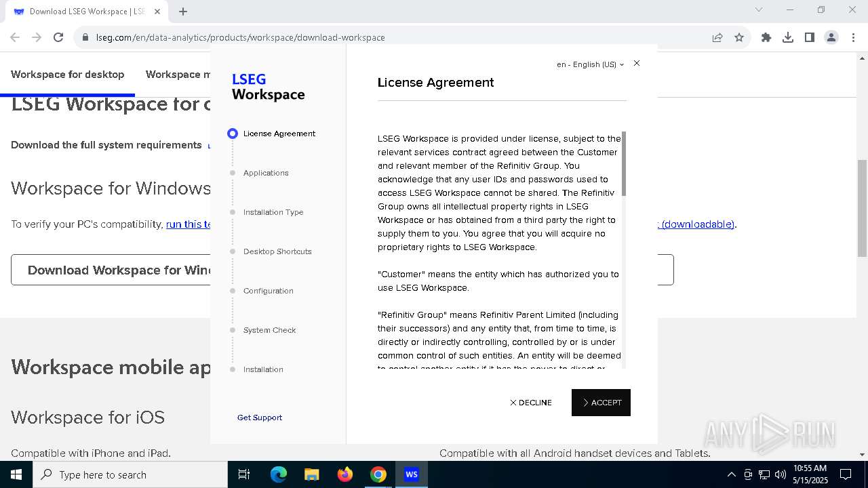Select the Desktop Shortcuts step
This screenshot has height=488, width=868.
(271, 251)
